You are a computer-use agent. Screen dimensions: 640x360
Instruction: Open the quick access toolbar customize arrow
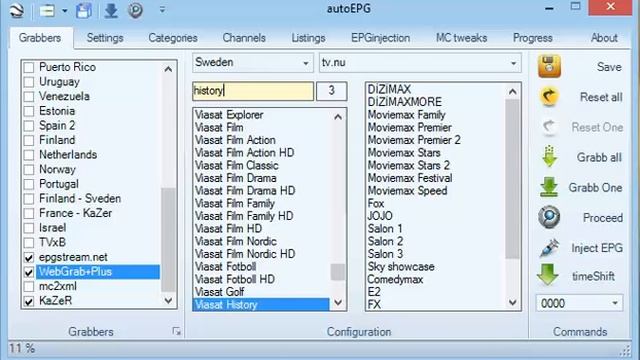click(162, 10)
